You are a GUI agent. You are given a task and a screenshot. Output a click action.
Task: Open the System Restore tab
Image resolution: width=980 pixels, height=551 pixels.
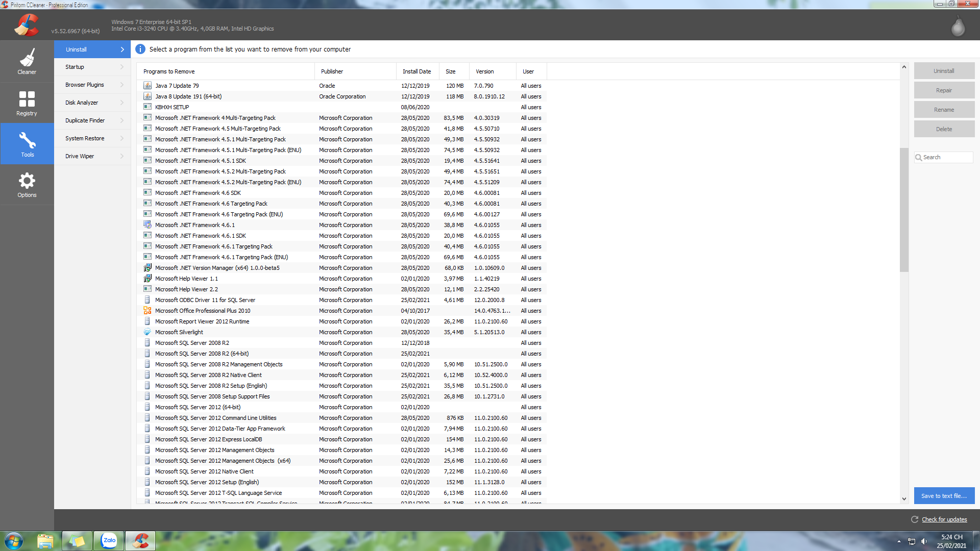[92, 138]
